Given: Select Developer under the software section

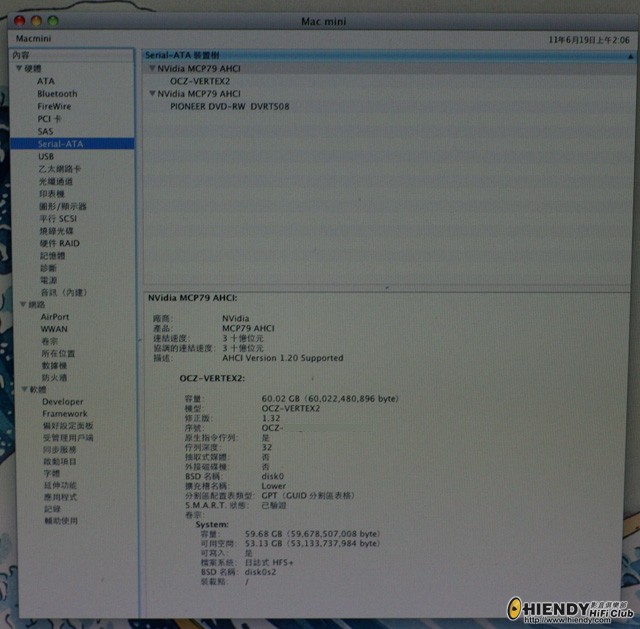Looking at the screenshot, I should (62, 402).
